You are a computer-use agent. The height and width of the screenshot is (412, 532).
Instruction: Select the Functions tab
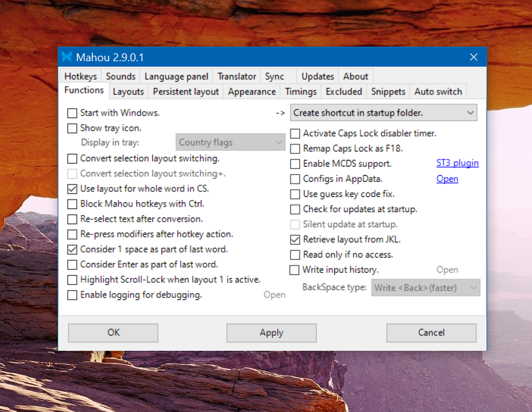pyautogui.click(x=84, y=90)
